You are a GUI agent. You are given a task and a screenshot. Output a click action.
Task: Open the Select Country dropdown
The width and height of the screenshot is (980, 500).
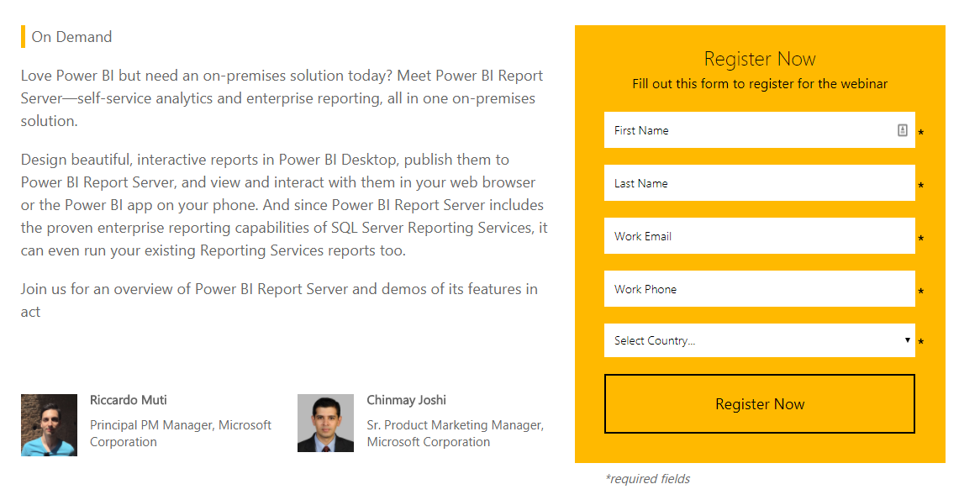coord(760,340)
